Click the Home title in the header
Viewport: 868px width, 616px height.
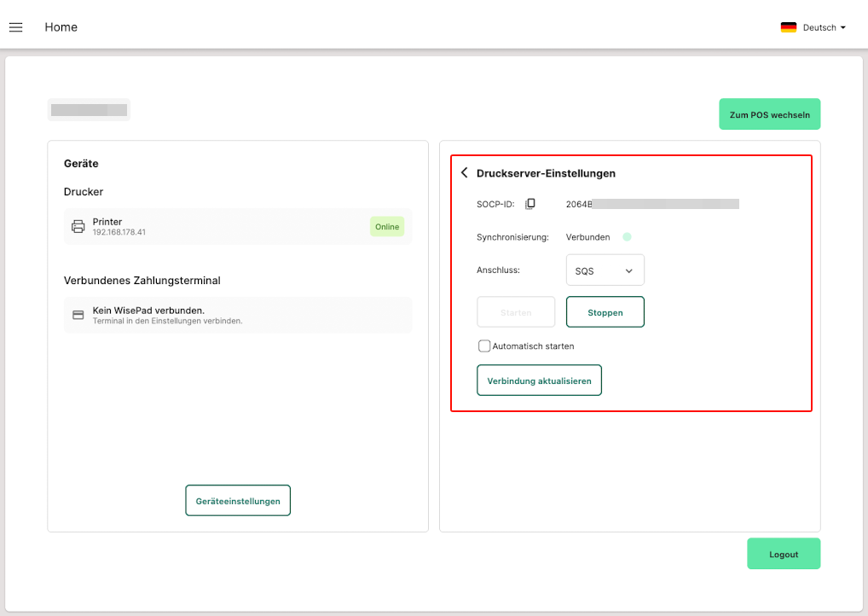pos(61,27)
